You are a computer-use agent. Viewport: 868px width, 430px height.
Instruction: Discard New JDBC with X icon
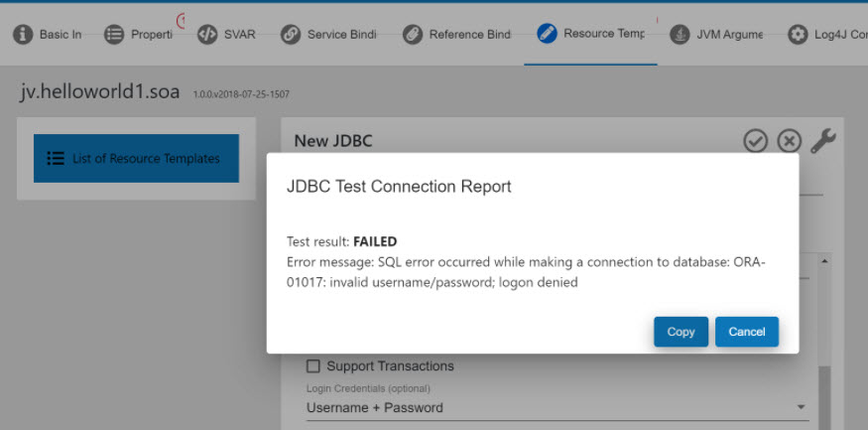[x=789, y=141]
